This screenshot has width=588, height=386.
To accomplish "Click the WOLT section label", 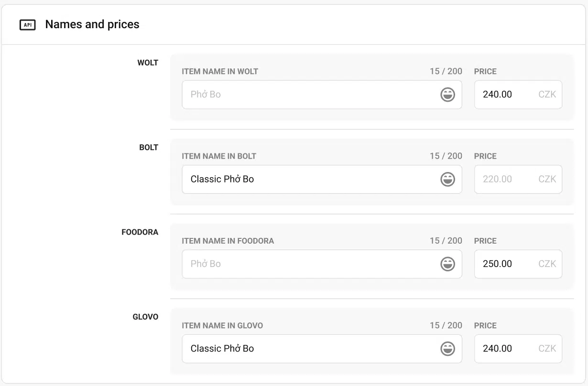I will pyautogui.click(x=148, y=63).
